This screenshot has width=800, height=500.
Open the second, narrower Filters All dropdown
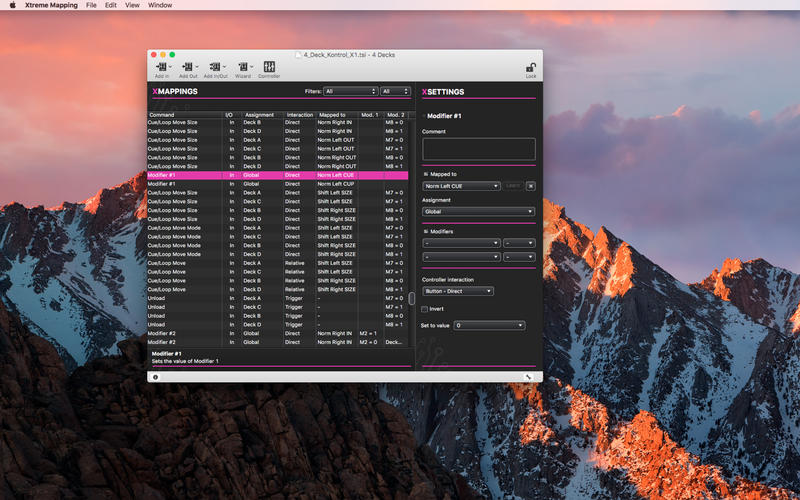[395, 91]
